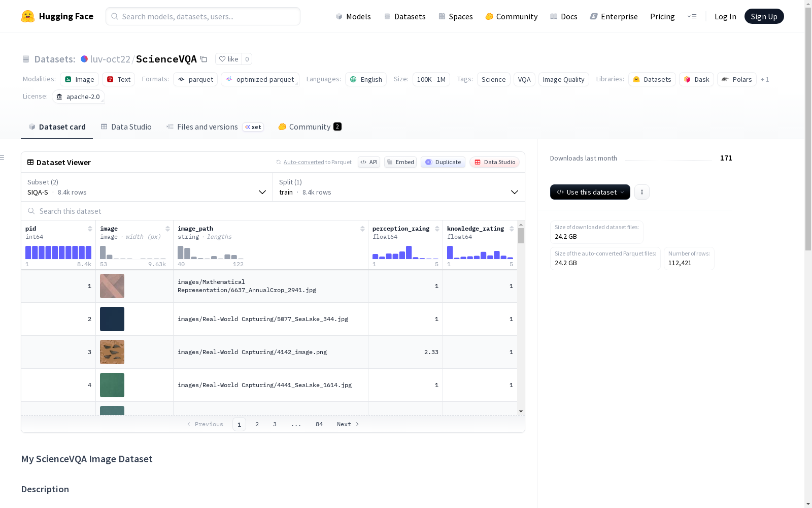Click the pid column histogram
812x508 pixels.
(58, 252)
